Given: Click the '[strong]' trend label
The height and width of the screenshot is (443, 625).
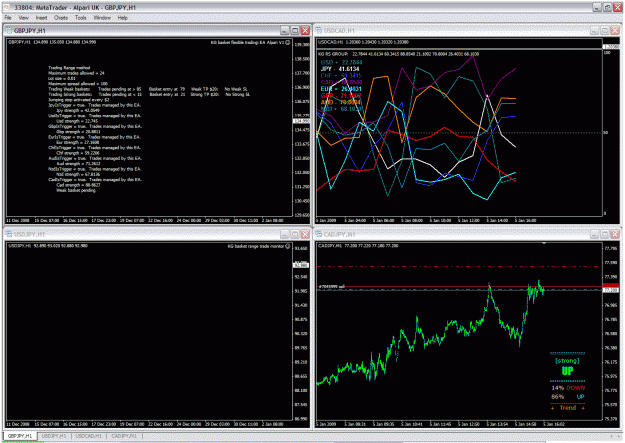Looking at the screenshot, I should [x=567, y=361].
